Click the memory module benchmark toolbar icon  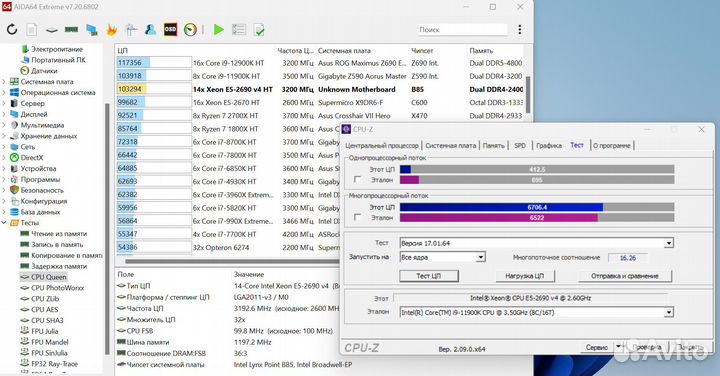(71, 30)
